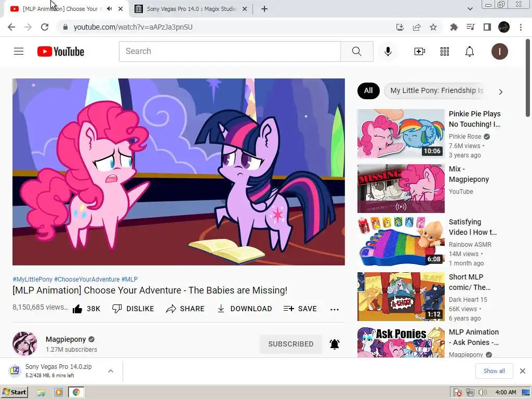Close the Sony Vegas Pro tab
Screen dimensions: 532x399
pos(245,9)
